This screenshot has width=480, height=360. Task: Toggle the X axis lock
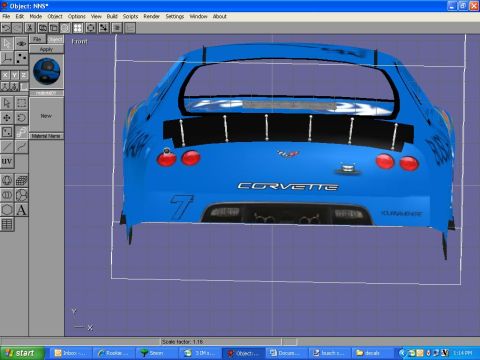5,75
